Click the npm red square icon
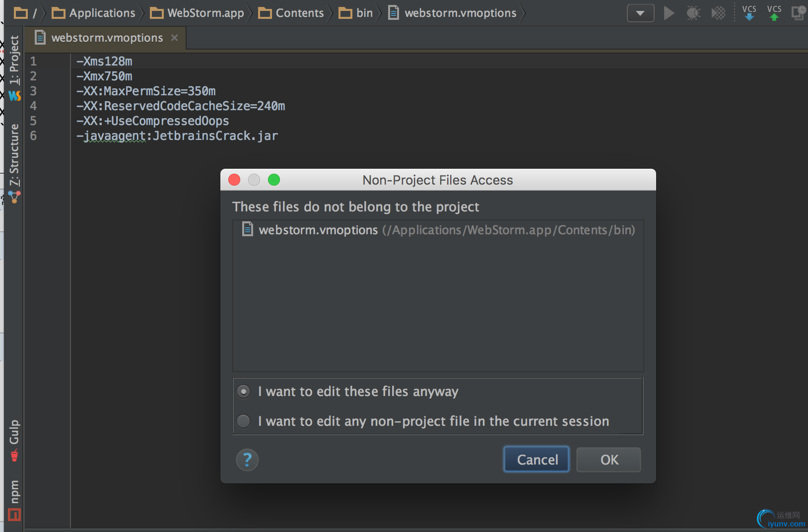808x532 pixels. tap(14, 515)
